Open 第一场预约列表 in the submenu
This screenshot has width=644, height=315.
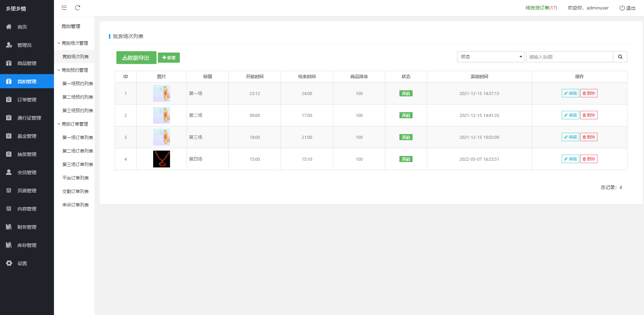(78, 84)
